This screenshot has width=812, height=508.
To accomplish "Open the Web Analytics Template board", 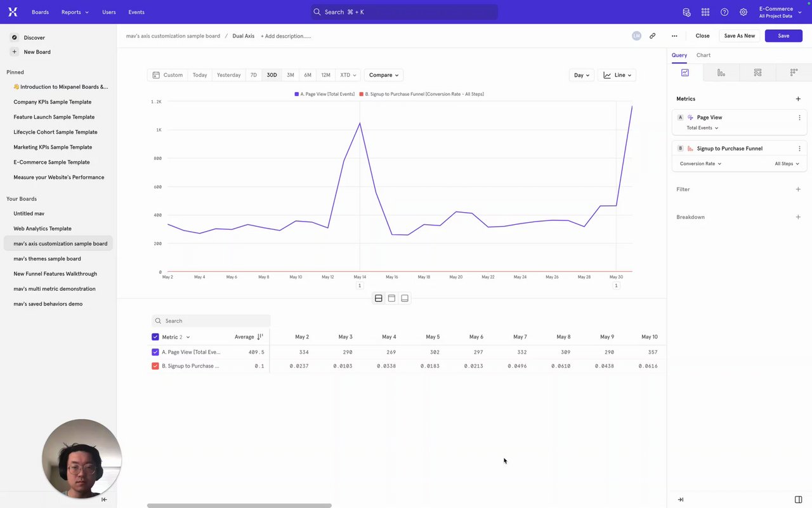I will [43, 229].
